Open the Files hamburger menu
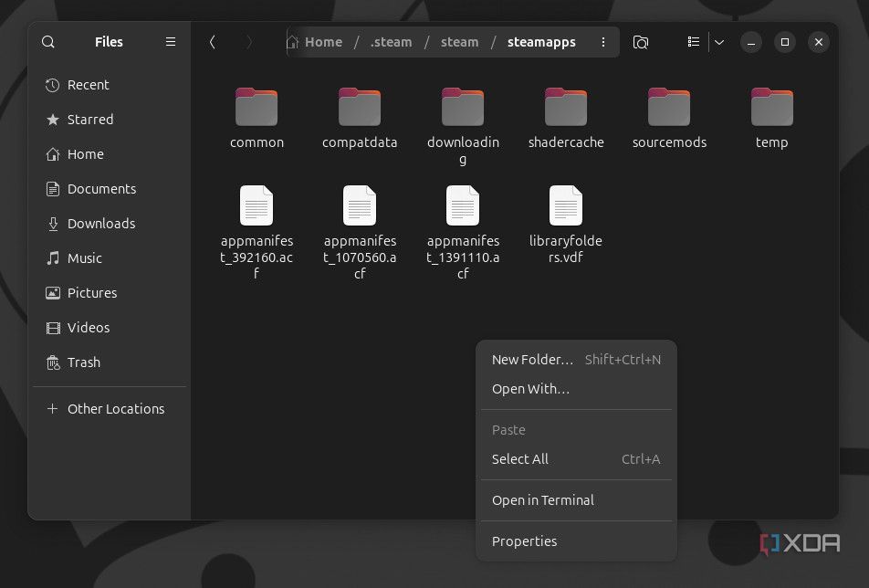Screen dimensions: 869x588 click(x=171, y=42)
